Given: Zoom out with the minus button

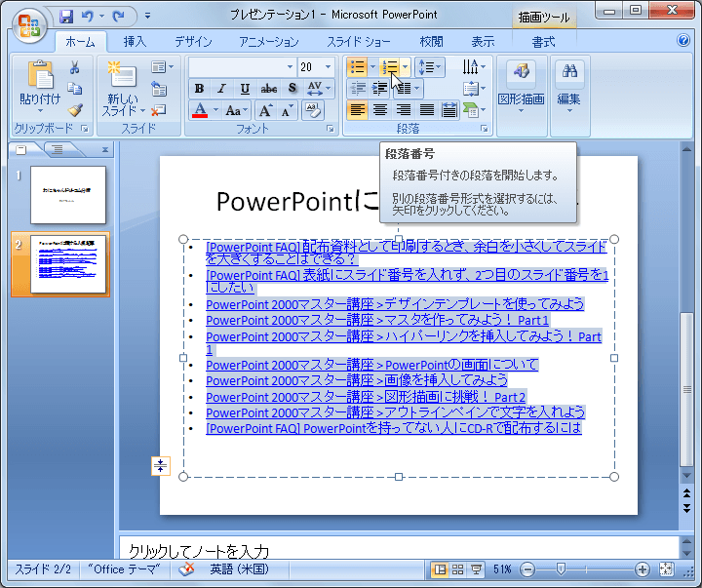Looking at the screenshot, I should pos(527,569).
